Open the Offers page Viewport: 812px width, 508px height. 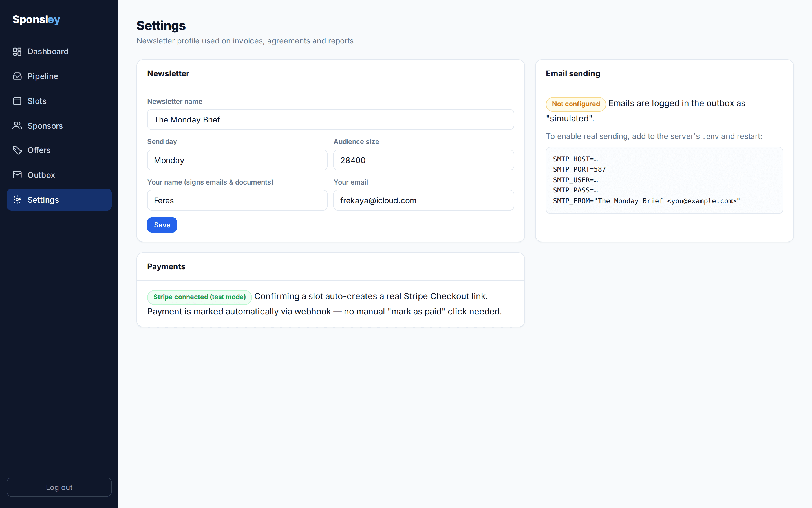tap(59, 150)
